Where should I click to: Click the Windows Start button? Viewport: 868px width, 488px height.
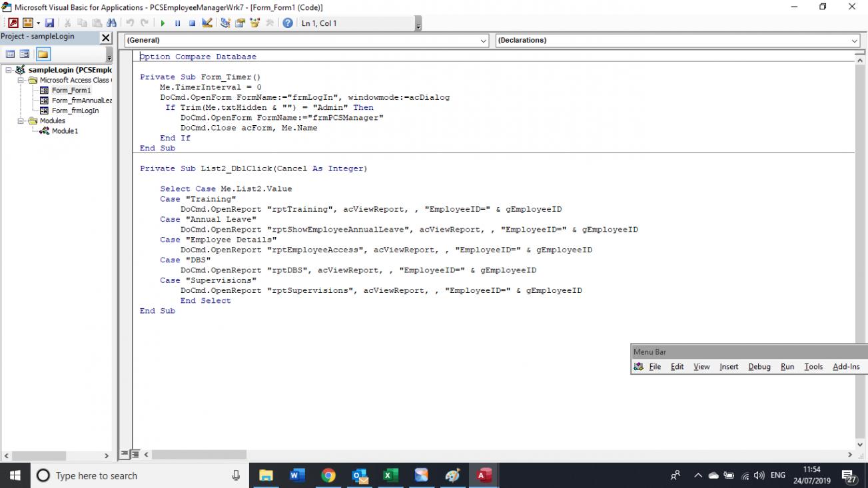pos(16,475)
